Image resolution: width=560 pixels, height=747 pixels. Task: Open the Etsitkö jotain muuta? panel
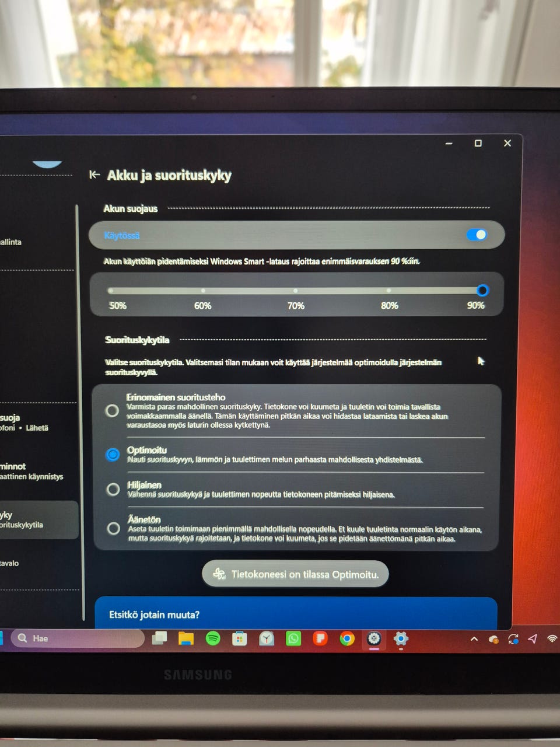coord(296,613)
